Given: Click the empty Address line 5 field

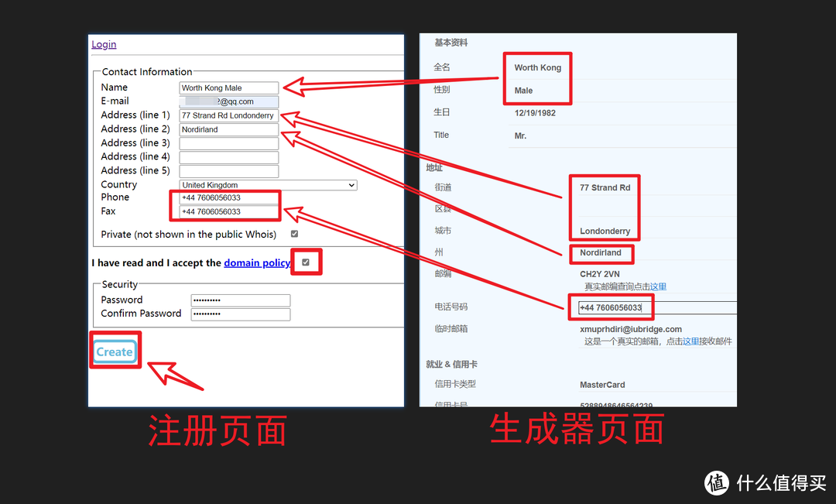Looking at the screenshot, I should pyautogui.click(x=228, y=171).
